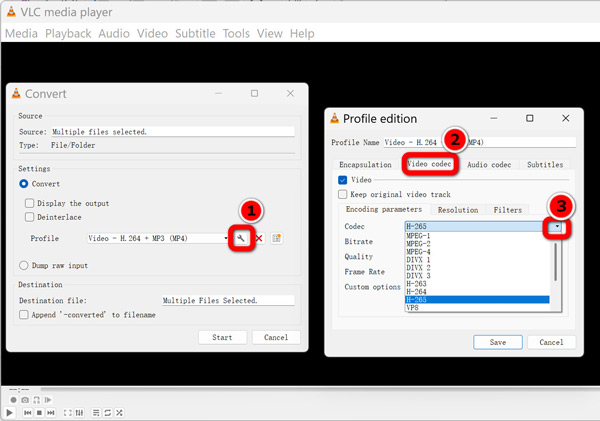Choose DIVX 1 from the codec list
600x421 pixels.
tap(477, 260)
